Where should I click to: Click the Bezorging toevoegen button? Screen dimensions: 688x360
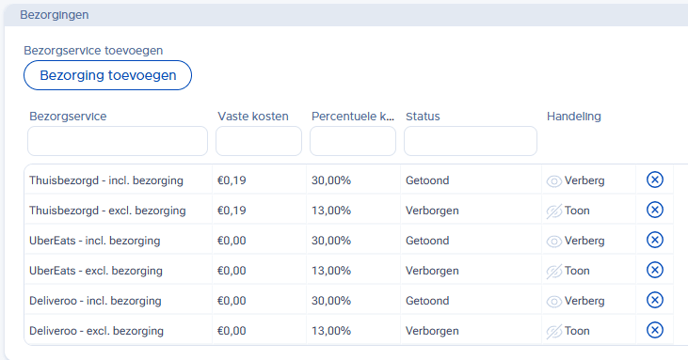tap(108, 75)
